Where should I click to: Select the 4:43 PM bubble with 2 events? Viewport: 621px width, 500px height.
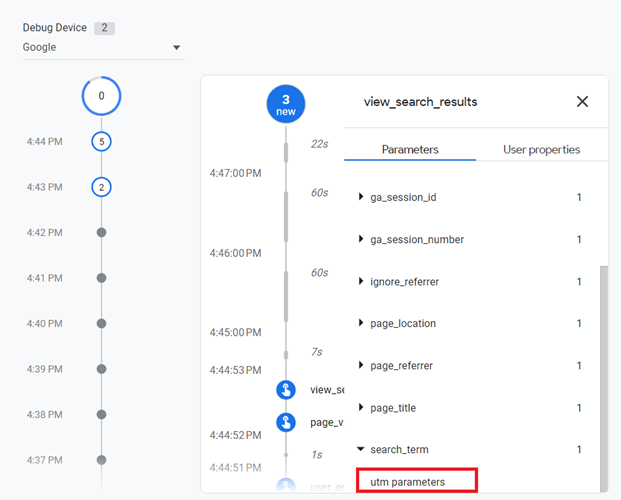(x=101, y=187)
